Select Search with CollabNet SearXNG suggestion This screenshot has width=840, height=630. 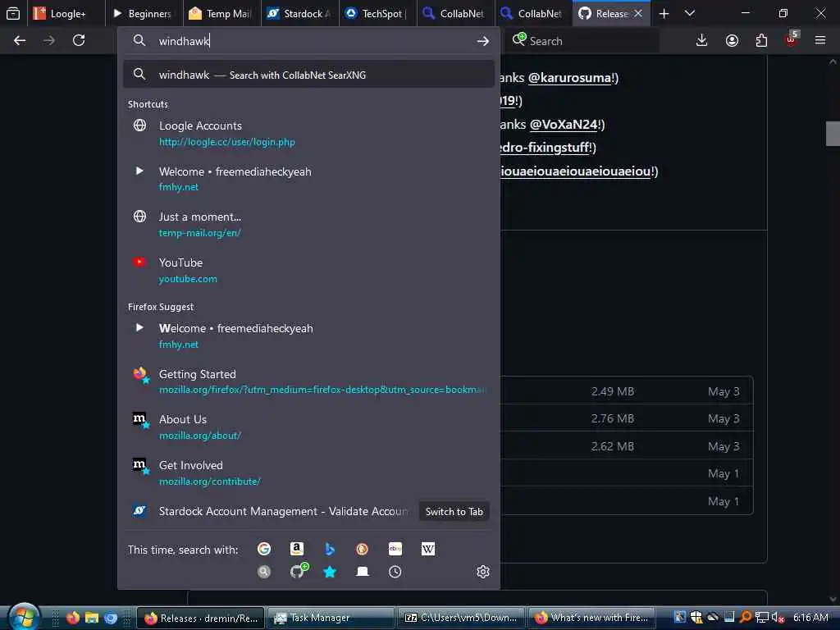click(x=309, y=75)
